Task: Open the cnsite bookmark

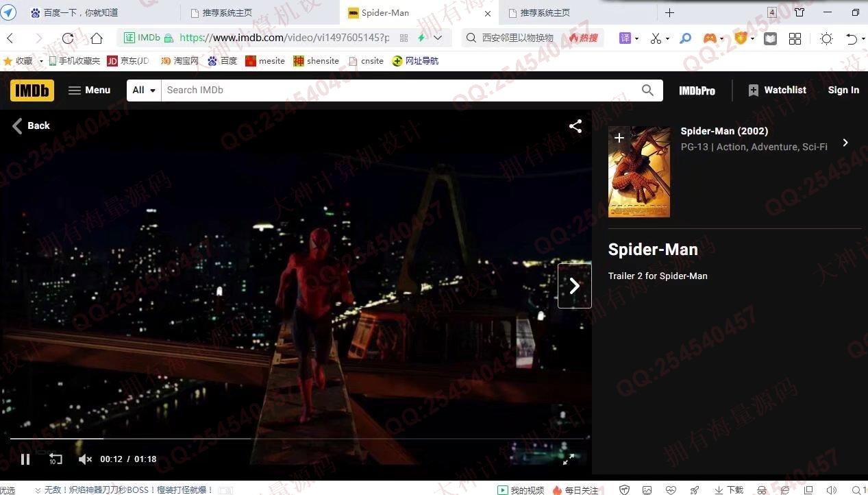Action: pos(366,61)
